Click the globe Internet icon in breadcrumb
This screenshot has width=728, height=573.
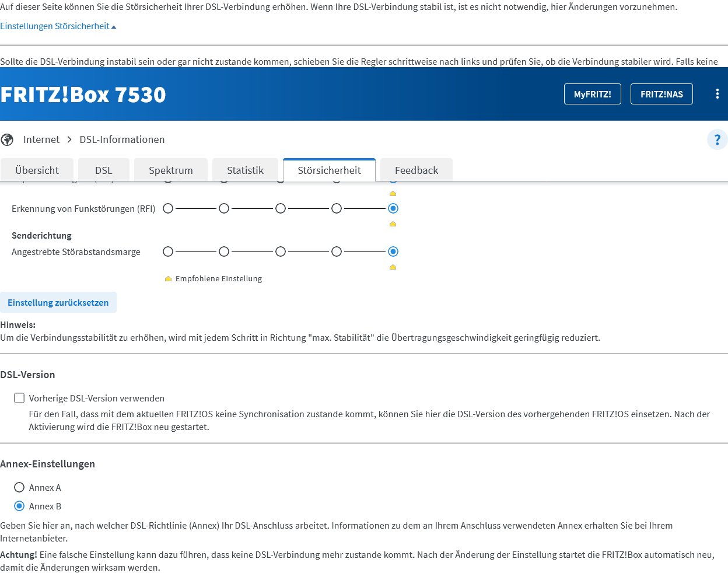(x=7, y=139)
